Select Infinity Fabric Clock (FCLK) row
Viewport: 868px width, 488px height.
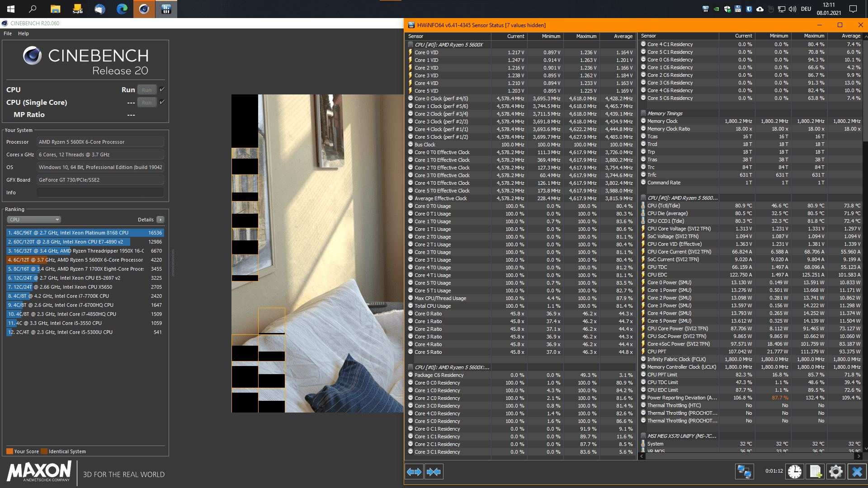pos(750,359)
